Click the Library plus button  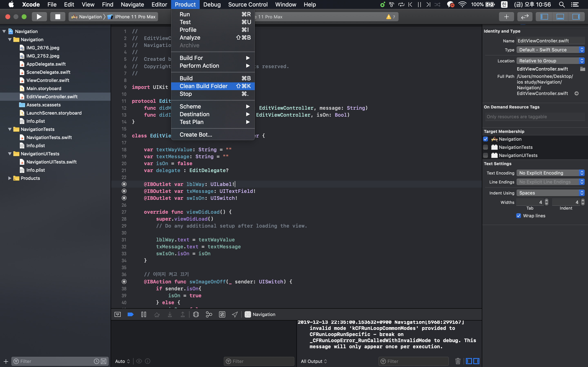coord(506,17)
